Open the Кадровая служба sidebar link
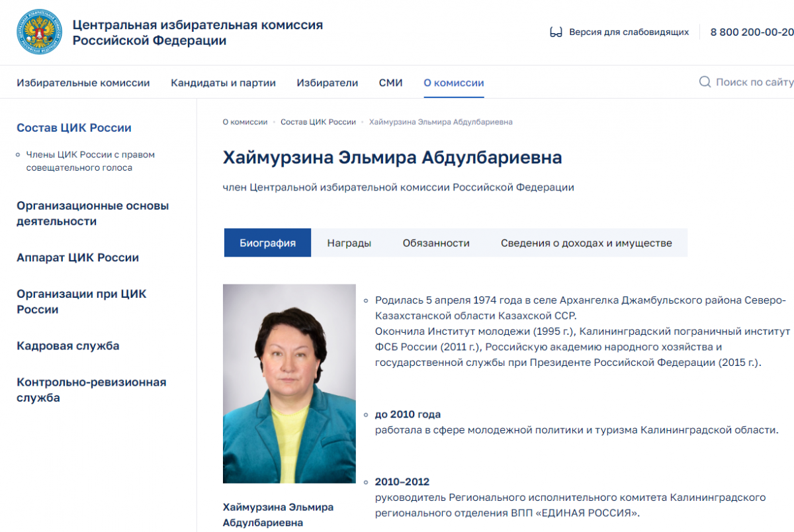 (68, 345)
